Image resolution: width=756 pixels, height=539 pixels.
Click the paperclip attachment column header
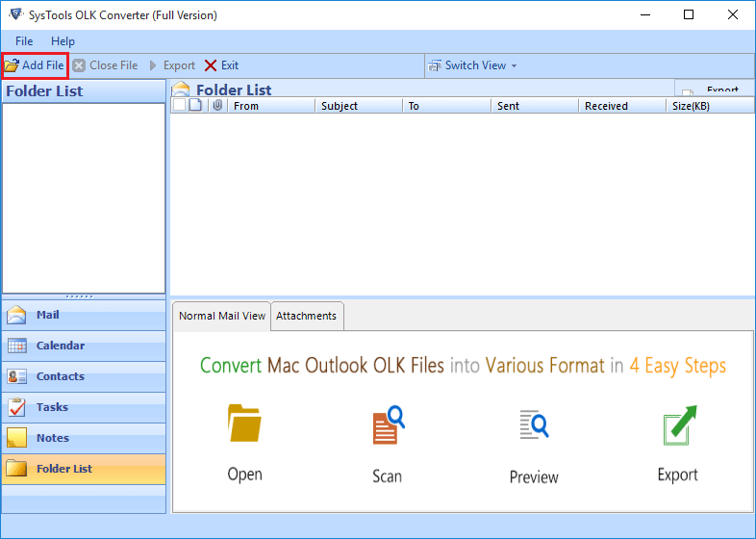point(217,105)
